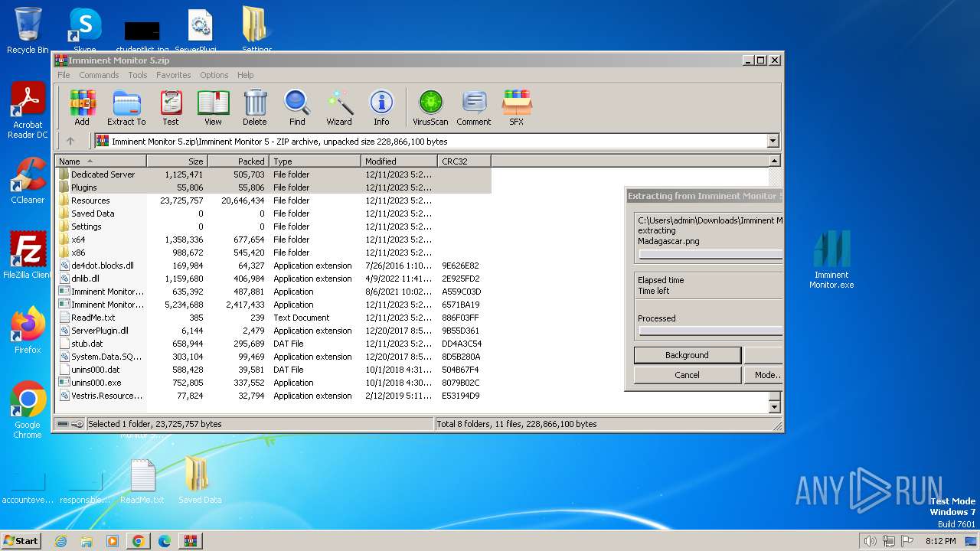Viewport: 980px width, 551px height.
Task: Click the Background button in extraction dialog
Action: [x=687, y=355]
